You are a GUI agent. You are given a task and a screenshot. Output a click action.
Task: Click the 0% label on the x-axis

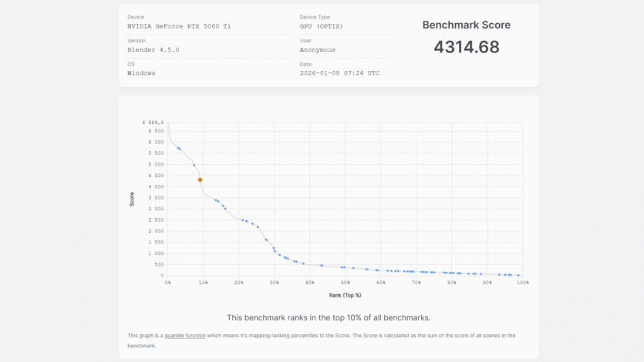168,283
